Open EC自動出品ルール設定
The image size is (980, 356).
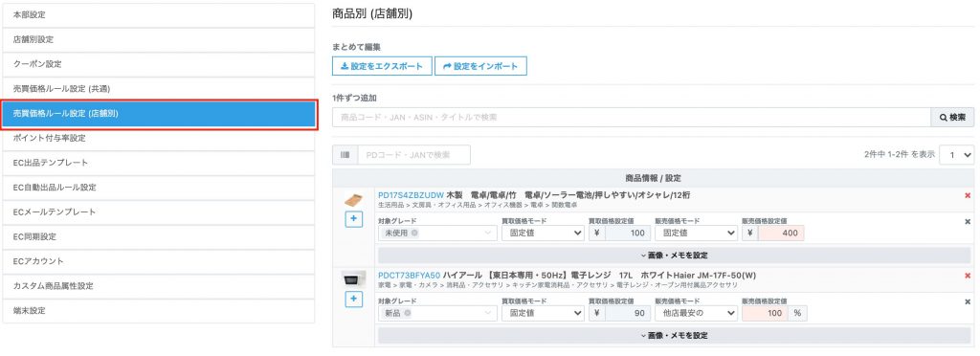coord(158,188)
